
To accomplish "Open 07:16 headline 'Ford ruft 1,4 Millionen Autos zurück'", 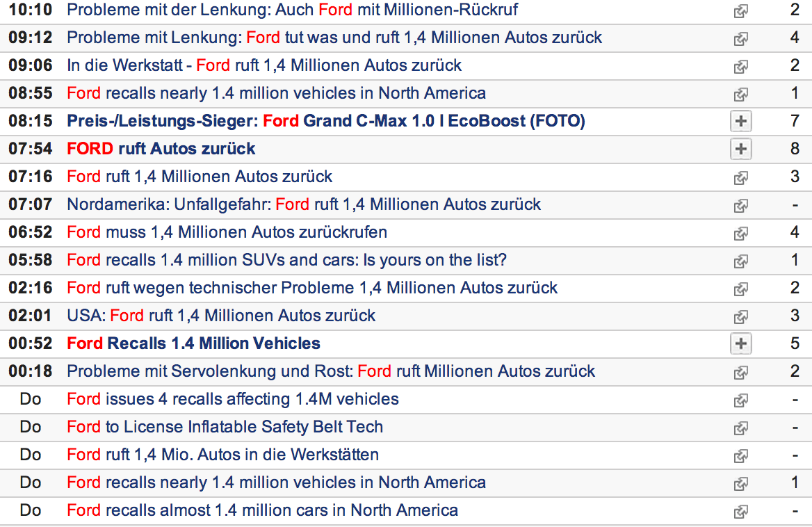I will pos(200,177).
